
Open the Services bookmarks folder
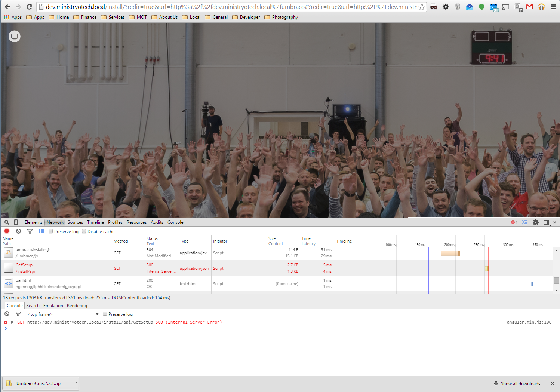pyautogui.click(x=113, y=17)
